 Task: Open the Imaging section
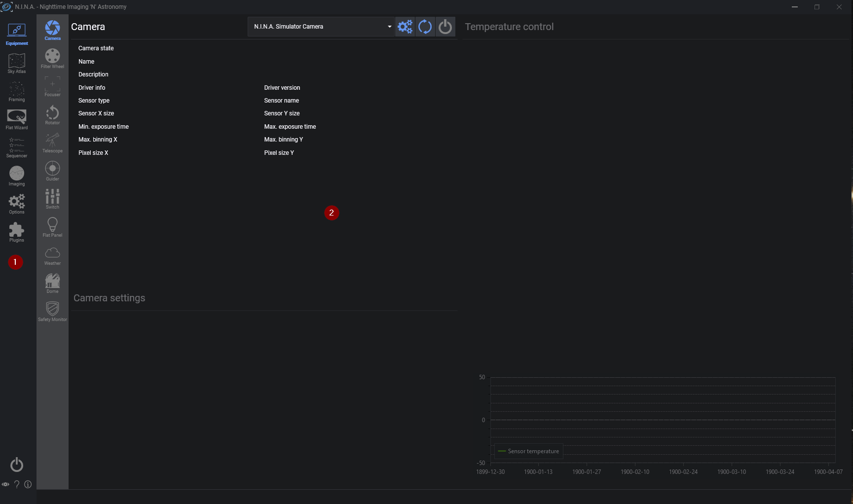(17, 176)
